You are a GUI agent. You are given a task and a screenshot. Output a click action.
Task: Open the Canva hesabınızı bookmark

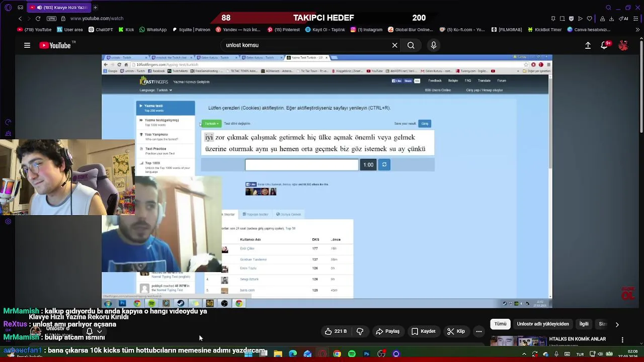coord(589,30)
